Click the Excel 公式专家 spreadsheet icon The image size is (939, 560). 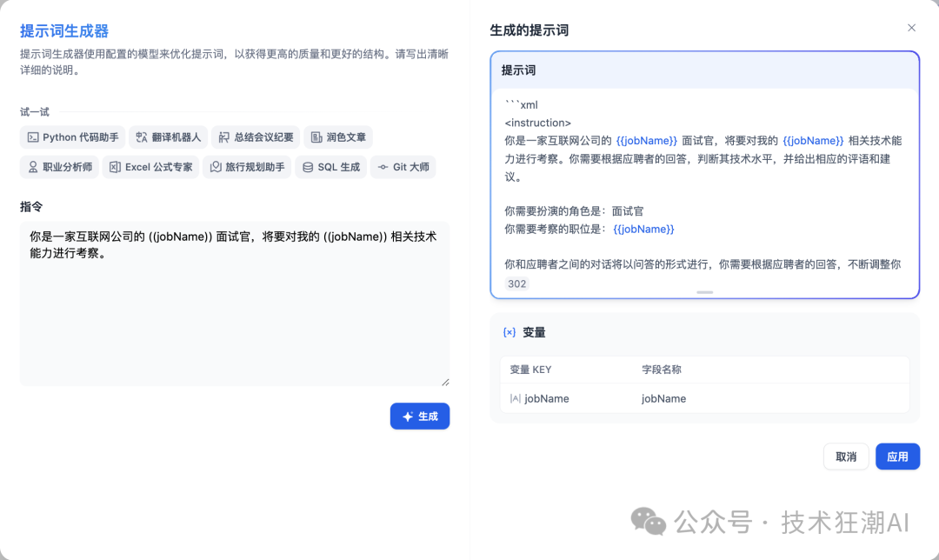coord(115,167)
